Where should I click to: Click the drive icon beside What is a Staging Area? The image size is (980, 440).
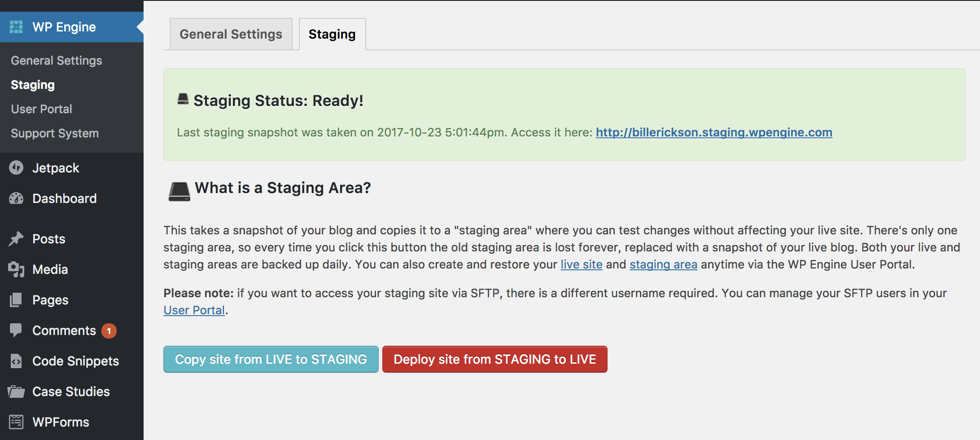[x=179, y=192]
